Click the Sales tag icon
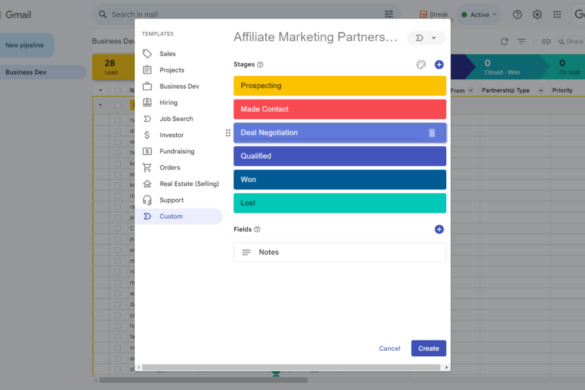The image size is (585, 390). click(147, 54)
